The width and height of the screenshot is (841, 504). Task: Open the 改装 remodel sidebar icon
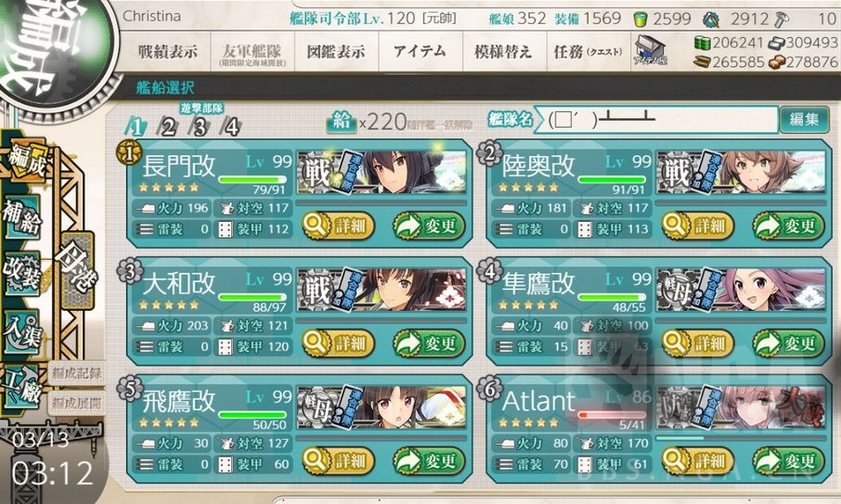[x=22, y=273]
